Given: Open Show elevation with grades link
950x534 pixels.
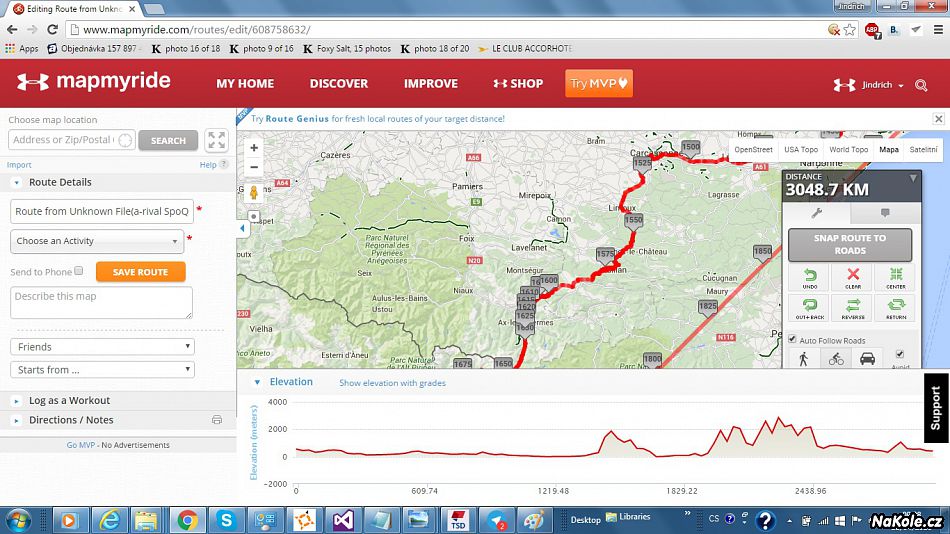Looking at the screenshot, I should [392, 383].
